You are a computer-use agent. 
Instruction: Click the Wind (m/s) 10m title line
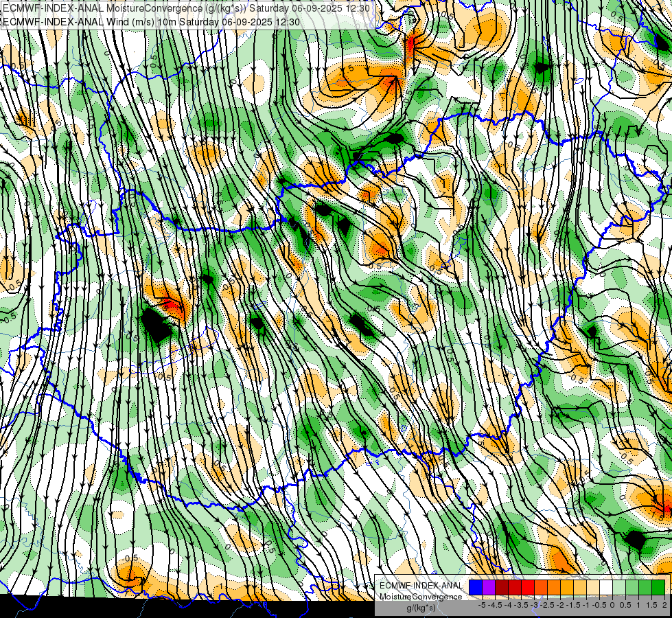click(x=151, y=22)
